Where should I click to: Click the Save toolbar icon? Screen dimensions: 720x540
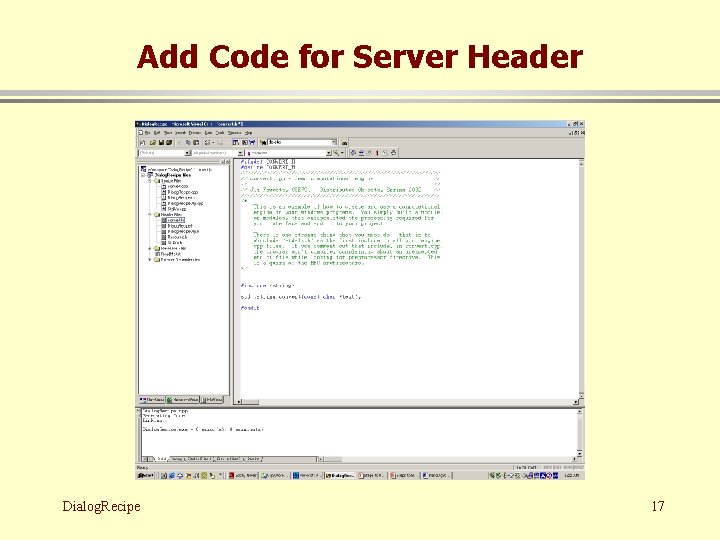pos(161,142)
